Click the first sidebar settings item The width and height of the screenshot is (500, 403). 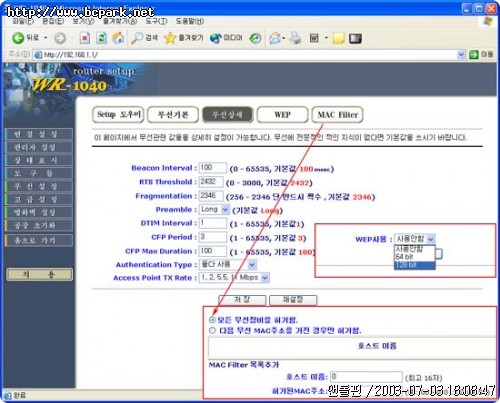pyautogui.click(x=39, y=134)
